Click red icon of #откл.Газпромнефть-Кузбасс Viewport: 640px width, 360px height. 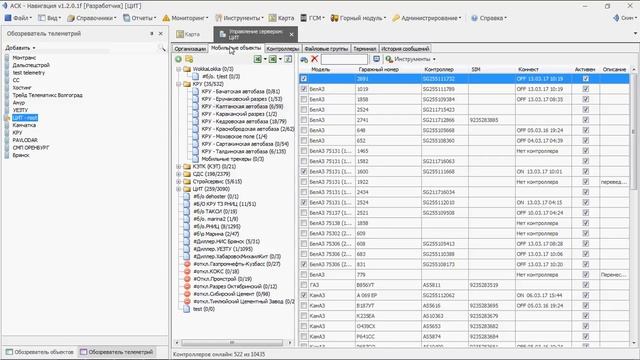pos(187,264)
